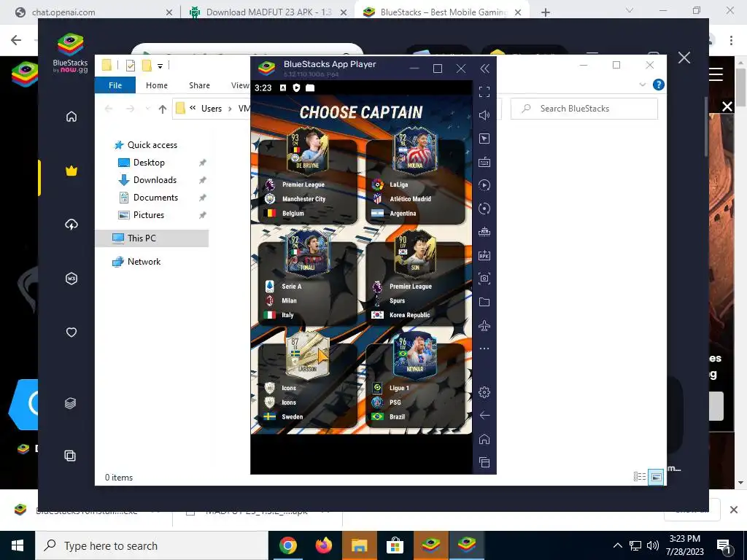Click Users in File Explorer address path
Viewport: 747px width, 560px height.
[211, 109]
